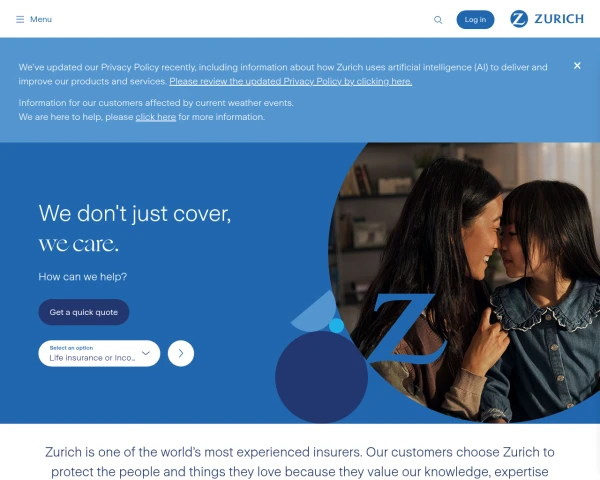Expand the dropdown chevron arrow
Image resolution: width=600 pixels, height=480 pixels.
pos(146,353)
